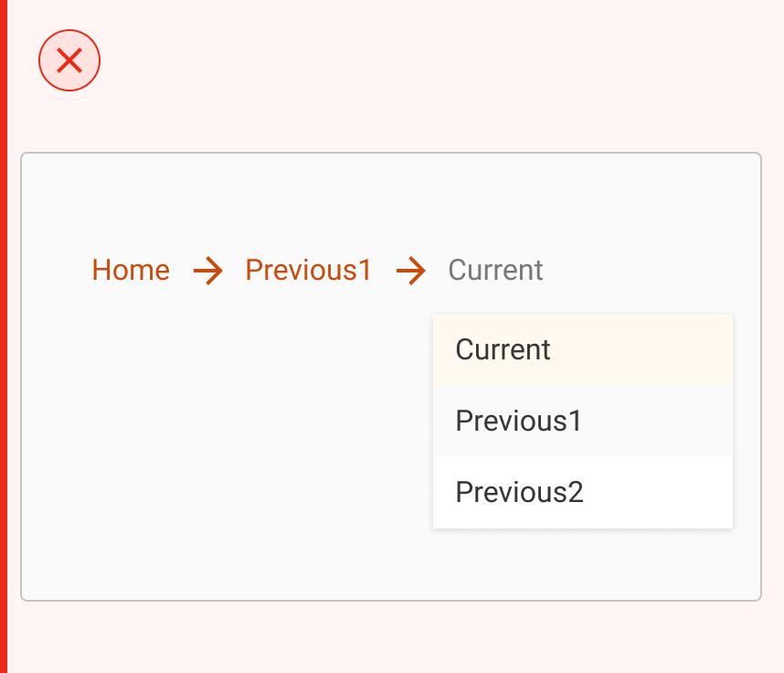Click the arrow before the gray Current breadcrumb
This screenshot has height=673, width=784.
click(411, 271)
